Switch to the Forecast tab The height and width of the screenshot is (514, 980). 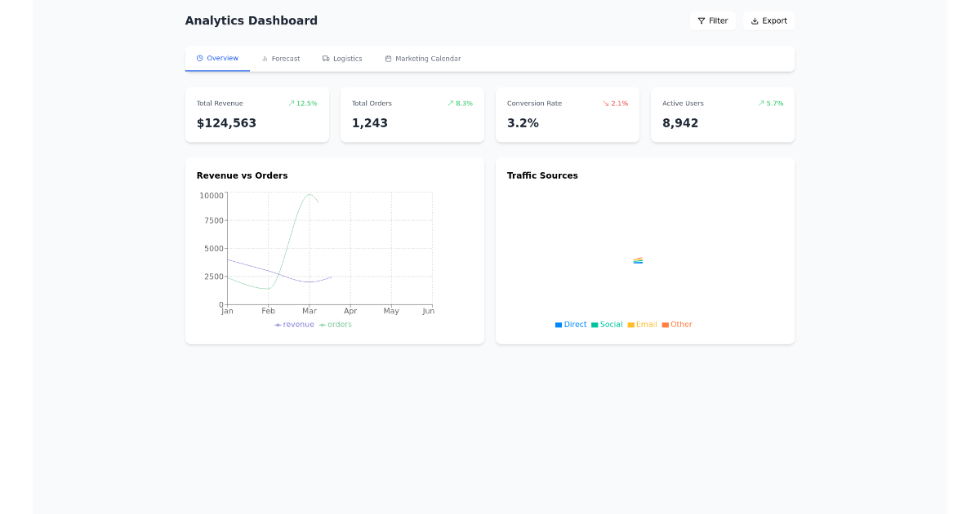pyautogui.click(x=281, y=58)
